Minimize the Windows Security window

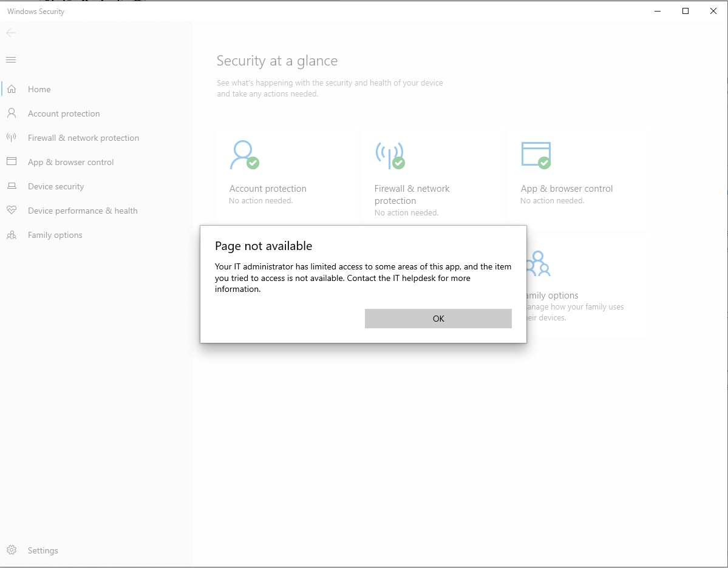pyautogui.click(x=658, y=11)
